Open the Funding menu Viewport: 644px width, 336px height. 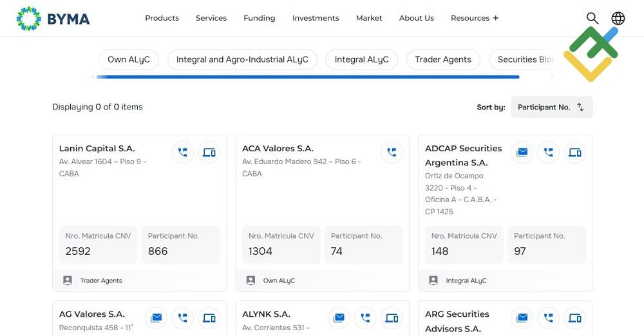coord(259,18)
